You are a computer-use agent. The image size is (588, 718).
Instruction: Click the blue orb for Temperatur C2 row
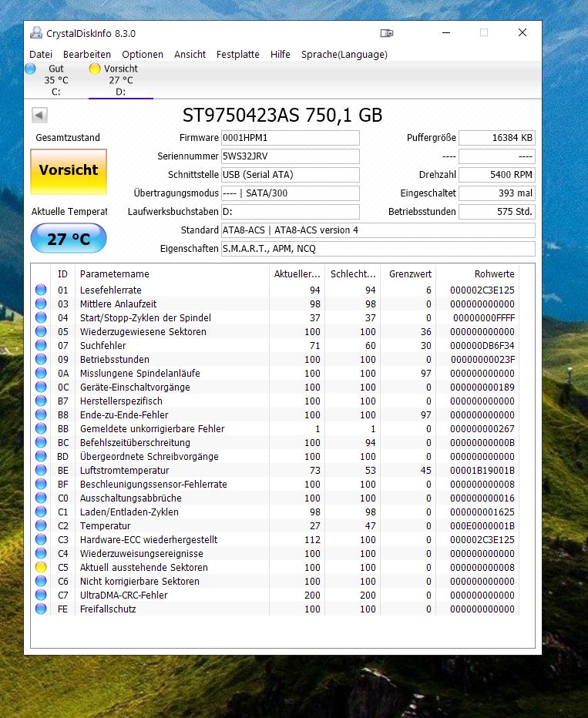[x=41, y=525]
